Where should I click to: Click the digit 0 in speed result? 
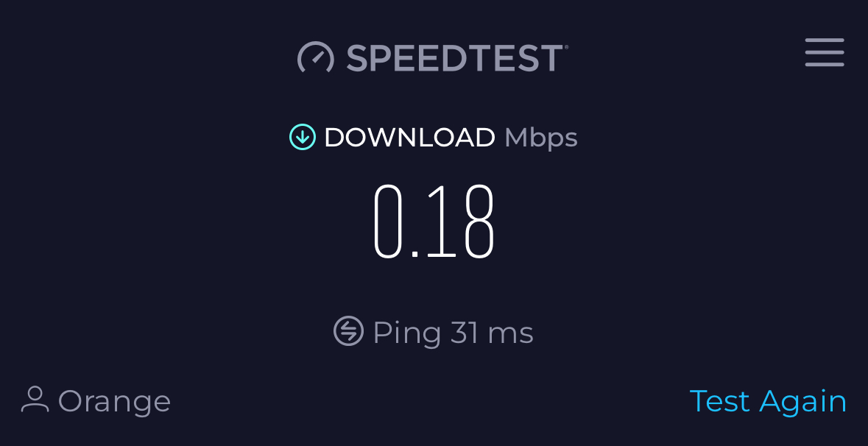tap(387, 222)
